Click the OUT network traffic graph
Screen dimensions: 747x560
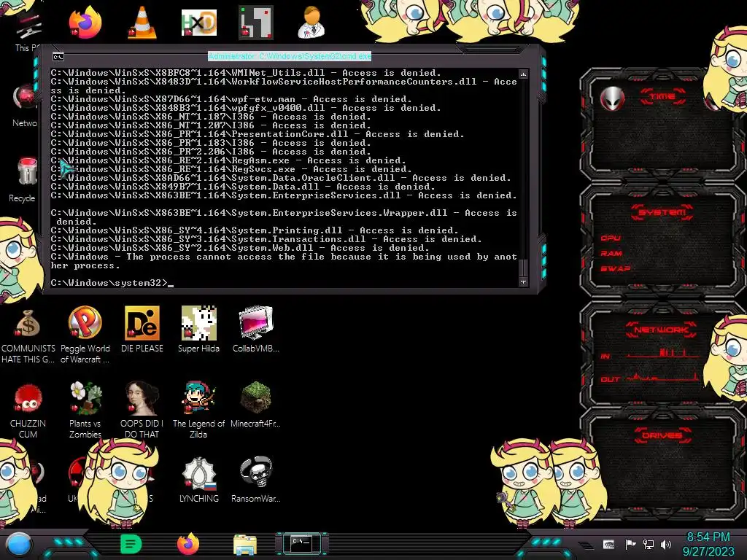[x=663, y=377]
